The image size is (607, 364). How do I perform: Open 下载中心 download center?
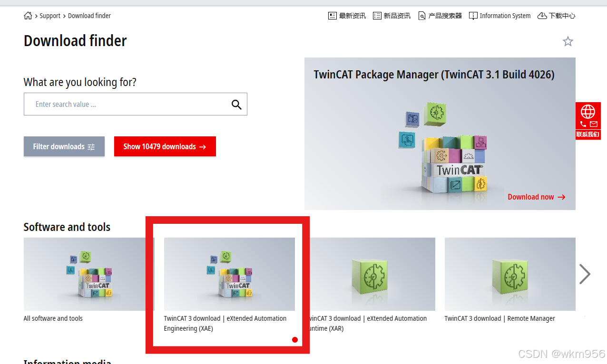[x=562, y=16]
